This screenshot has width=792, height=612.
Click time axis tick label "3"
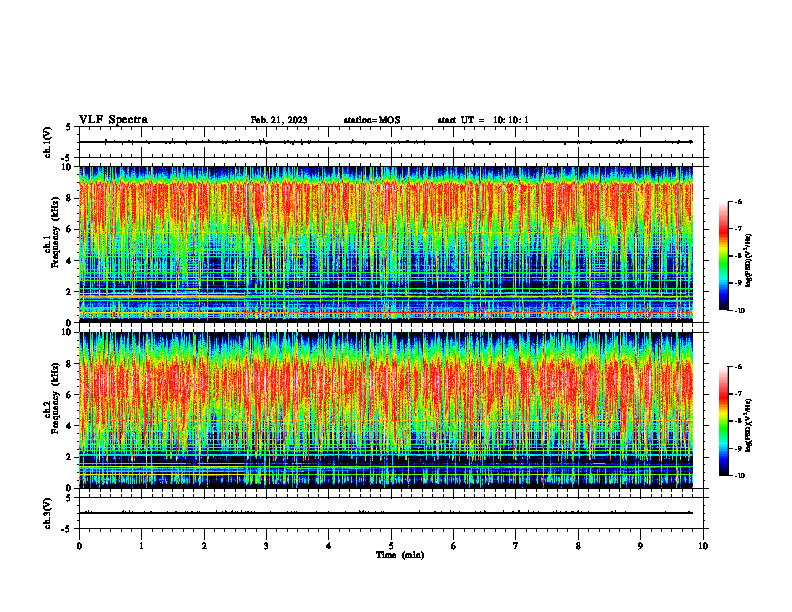(267, 546)
